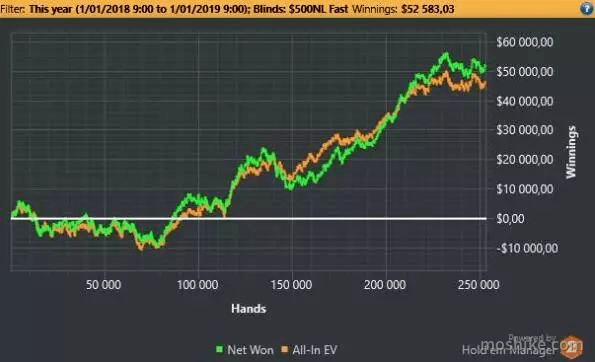Viewport: 595px width, 362px height.
Task: Click the blue help icon
Action: (x=586, y=8)
